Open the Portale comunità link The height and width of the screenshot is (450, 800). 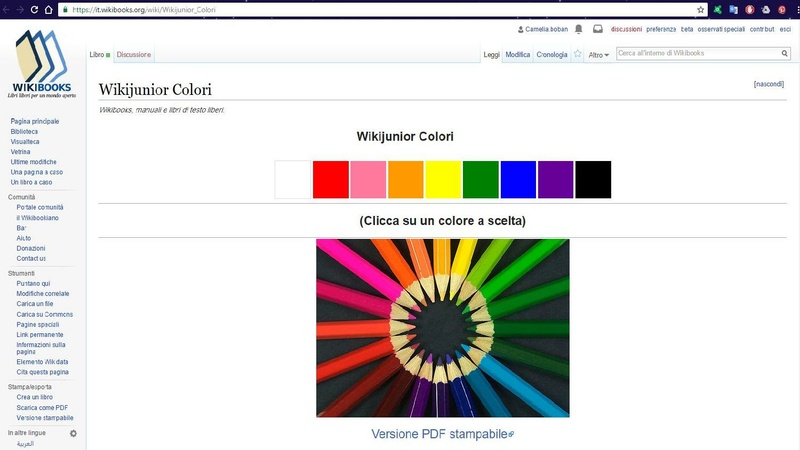[x=40, y=207]
